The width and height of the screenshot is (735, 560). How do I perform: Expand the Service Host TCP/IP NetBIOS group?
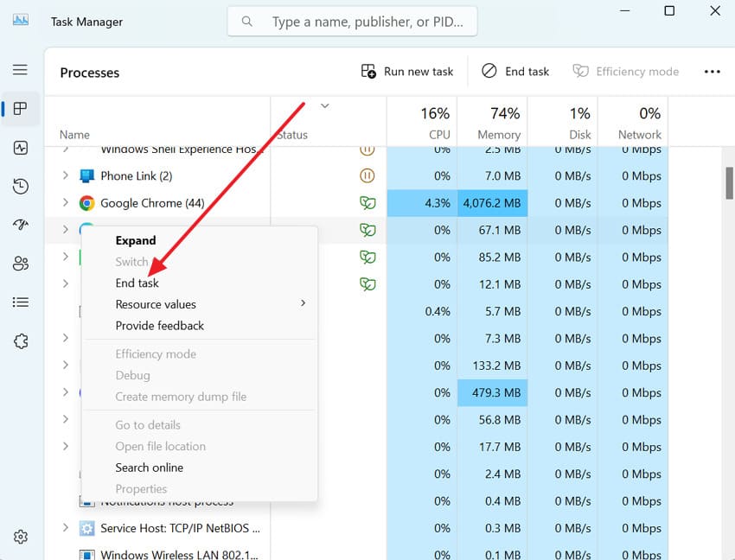point(66,528)
